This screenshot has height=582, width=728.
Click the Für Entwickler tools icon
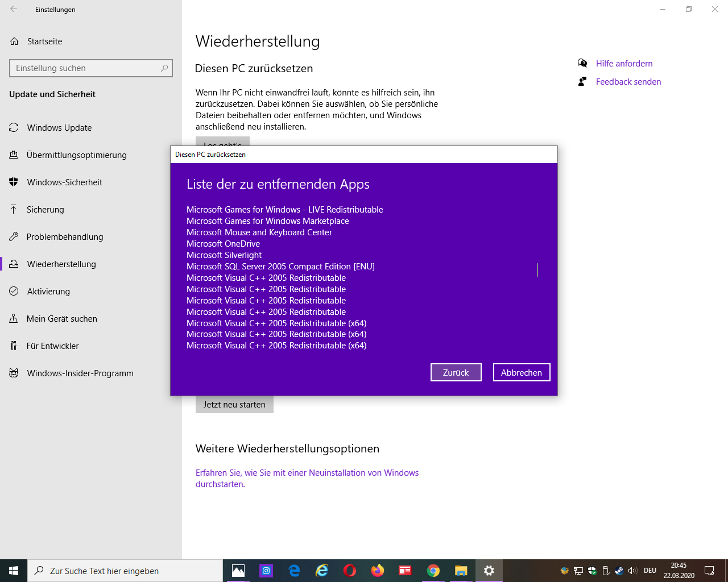point(14,346)
